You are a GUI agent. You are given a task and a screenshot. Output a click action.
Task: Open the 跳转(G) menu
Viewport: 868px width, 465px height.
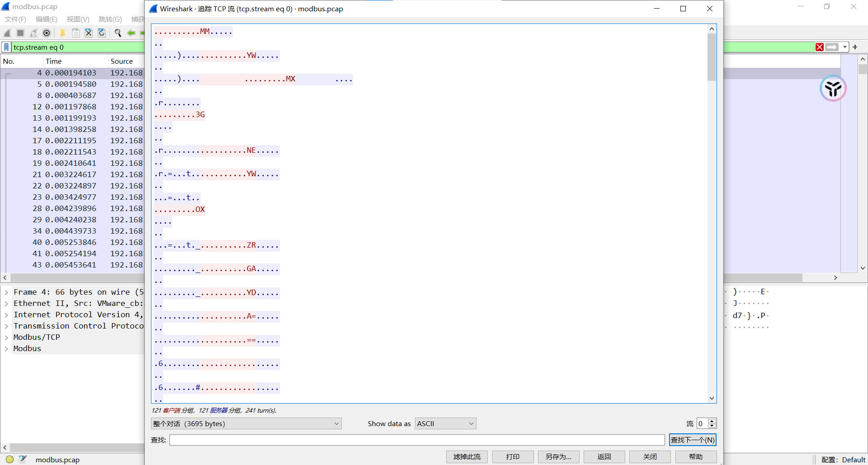tap(110, 19)
